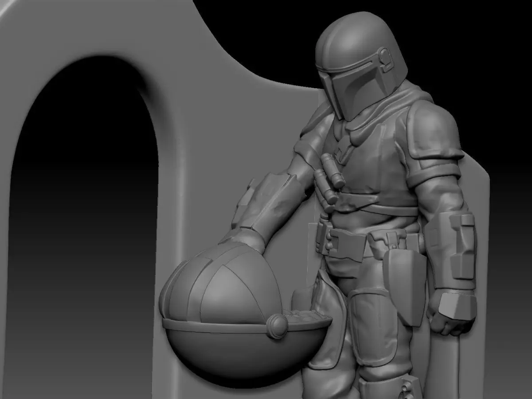Click the figure's clenched fist
Viewport: 532px width, 399px height.
pyautogui.click(x=451, y=313)
